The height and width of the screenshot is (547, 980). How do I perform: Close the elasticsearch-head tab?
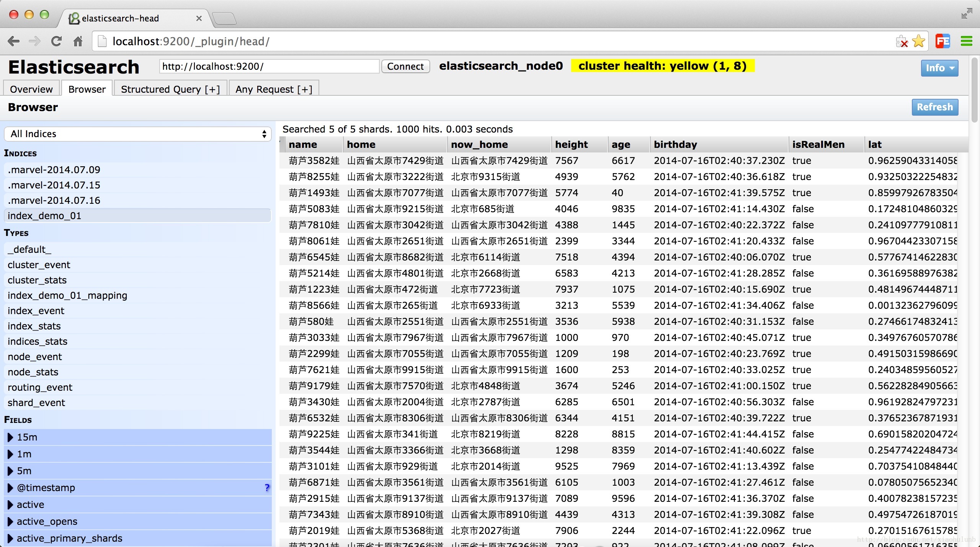pos(199,18)
